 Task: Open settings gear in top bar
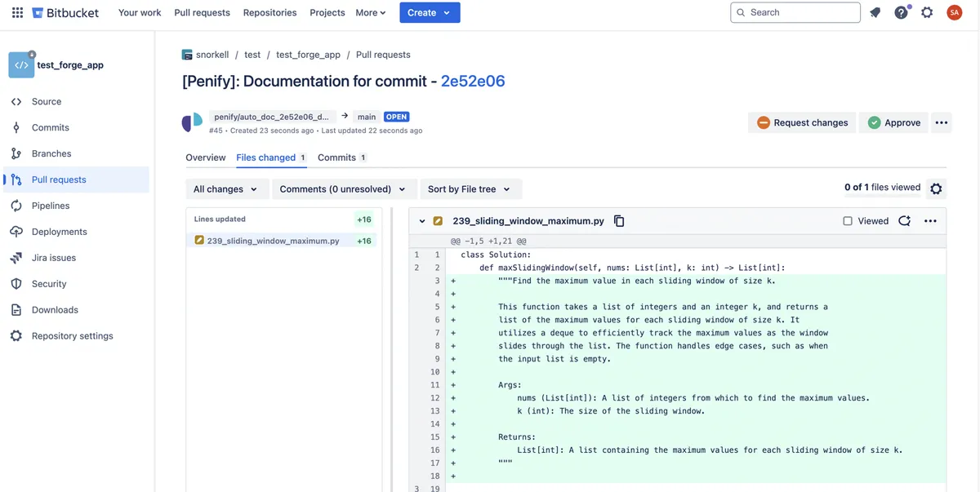(x=927, y=13)
